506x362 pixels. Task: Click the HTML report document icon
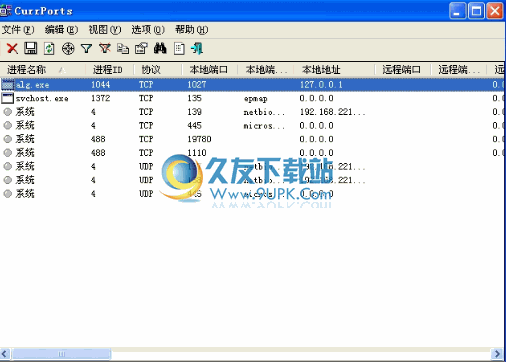(x=179, y=49)
